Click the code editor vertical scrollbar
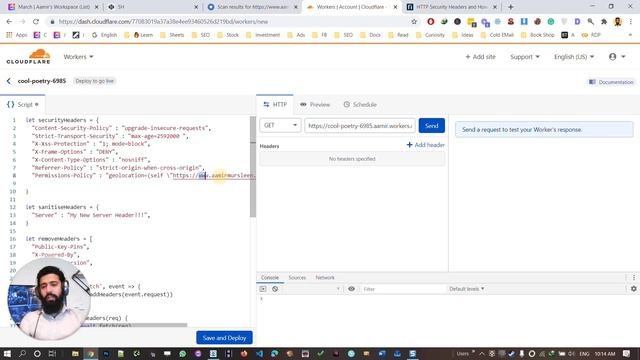 coord(253,167)
